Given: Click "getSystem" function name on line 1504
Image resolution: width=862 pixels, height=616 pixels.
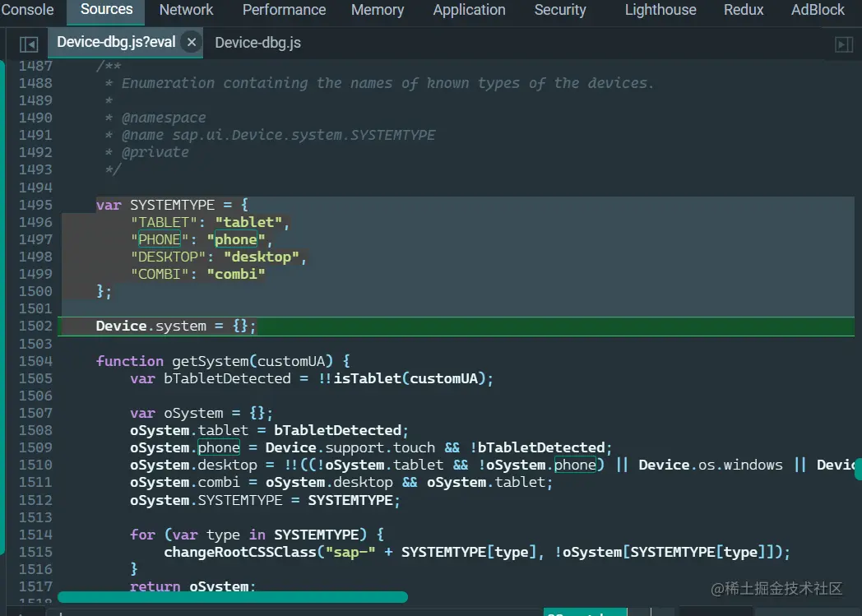Looking at the screenshot, I should pos(210,361).
